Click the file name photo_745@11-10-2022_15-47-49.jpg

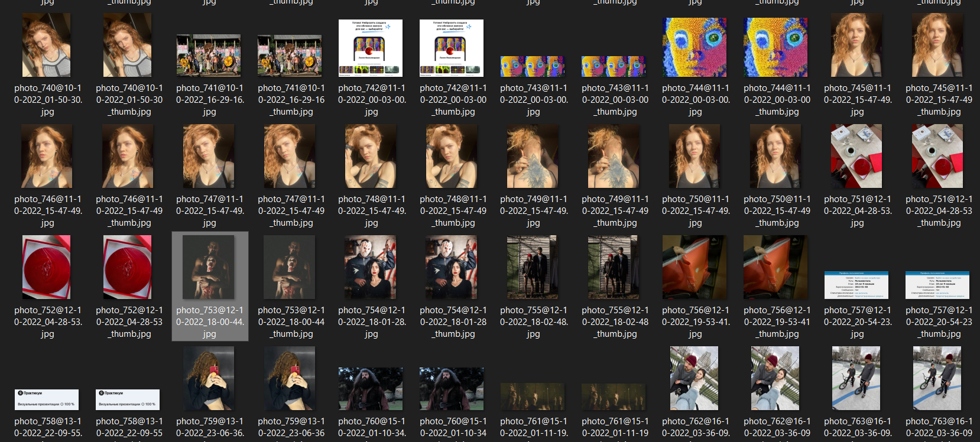[858, 100]
